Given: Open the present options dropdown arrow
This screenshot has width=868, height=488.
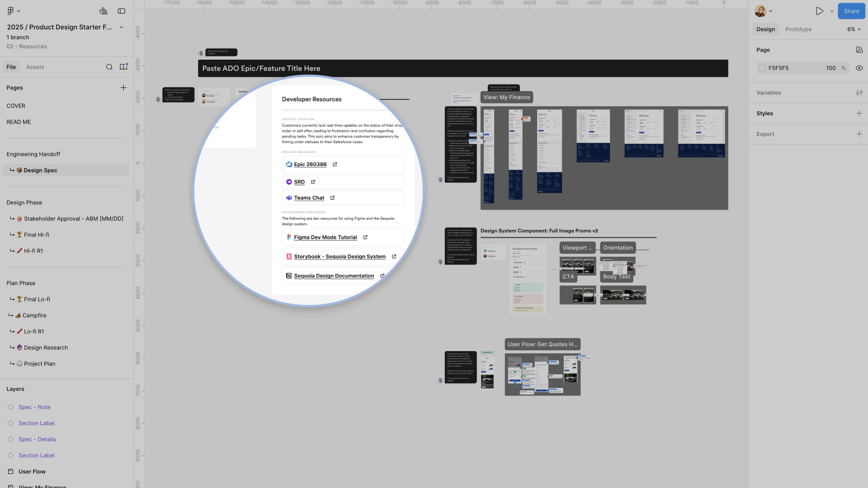Looking at the screenshot, I should tap(832, 11).
